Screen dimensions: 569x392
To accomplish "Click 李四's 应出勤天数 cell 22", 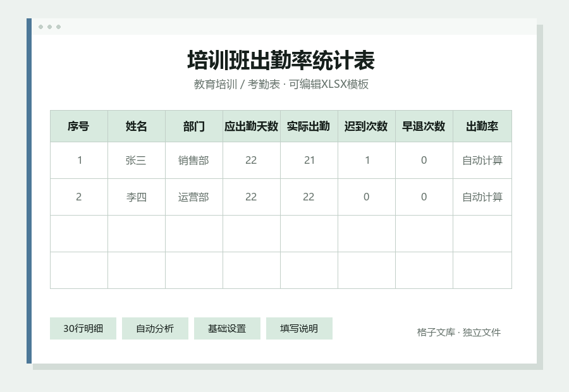I will point(252,197).
